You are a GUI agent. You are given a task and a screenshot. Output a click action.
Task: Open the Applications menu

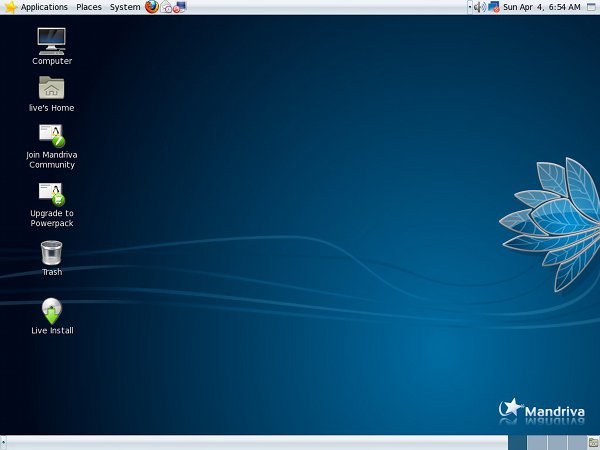click(x=44, y=7)
